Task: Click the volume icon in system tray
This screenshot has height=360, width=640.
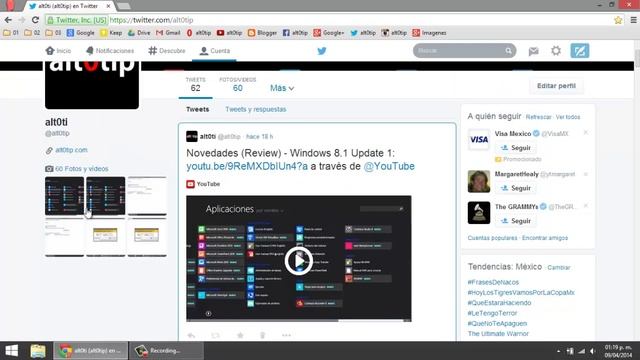Action: (x=593, y=351)
